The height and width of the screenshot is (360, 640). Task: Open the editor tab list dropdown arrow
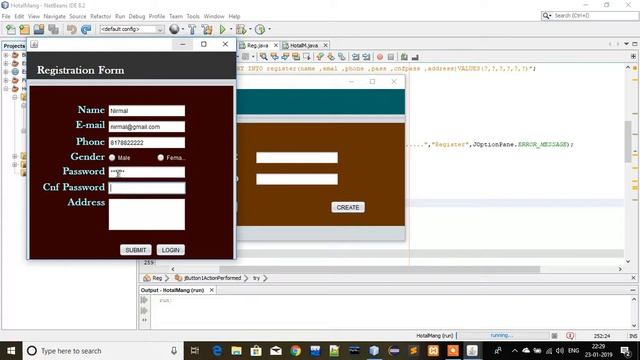click(626, 44)
